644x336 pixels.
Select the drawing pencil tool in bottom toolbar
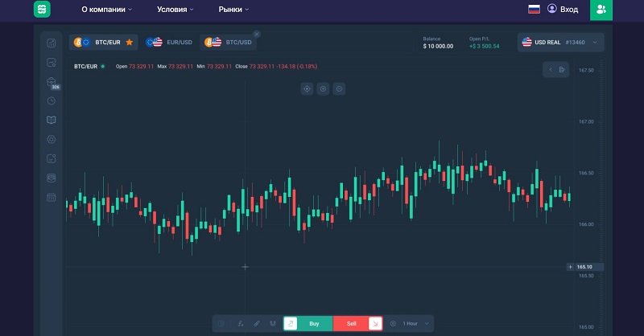257,323
